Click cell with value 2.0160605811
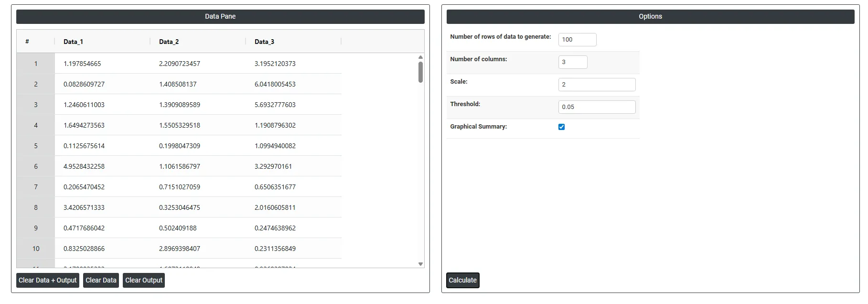Image resolution: width=868 pixels, height=304 pixels. 294,207
